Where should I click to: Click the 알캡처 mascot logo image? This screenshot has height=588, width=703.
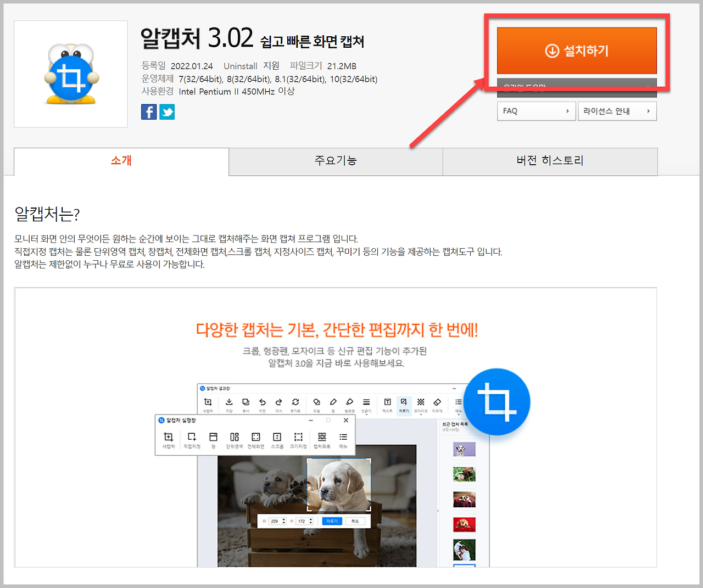[71, 74]
